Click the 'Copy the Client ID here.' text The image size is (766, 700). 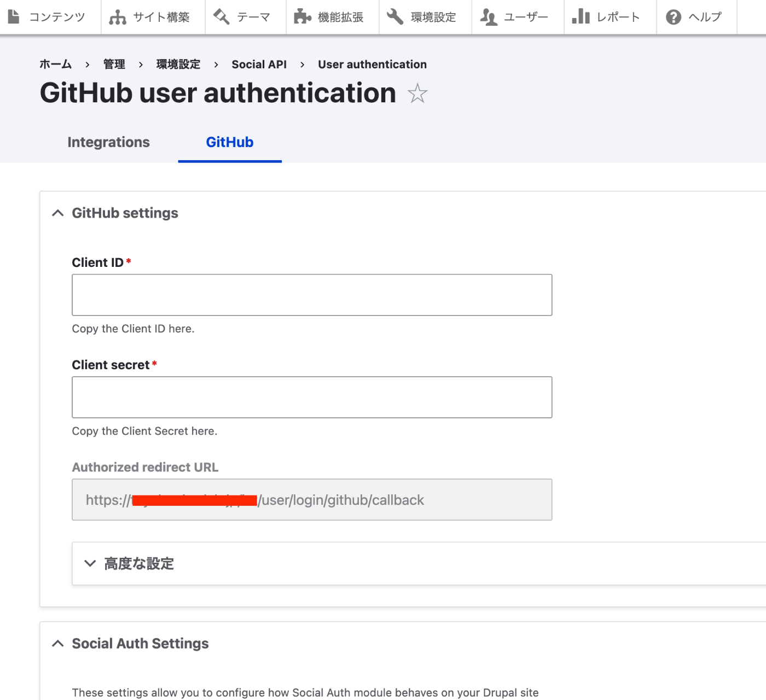tap(133, 329)
